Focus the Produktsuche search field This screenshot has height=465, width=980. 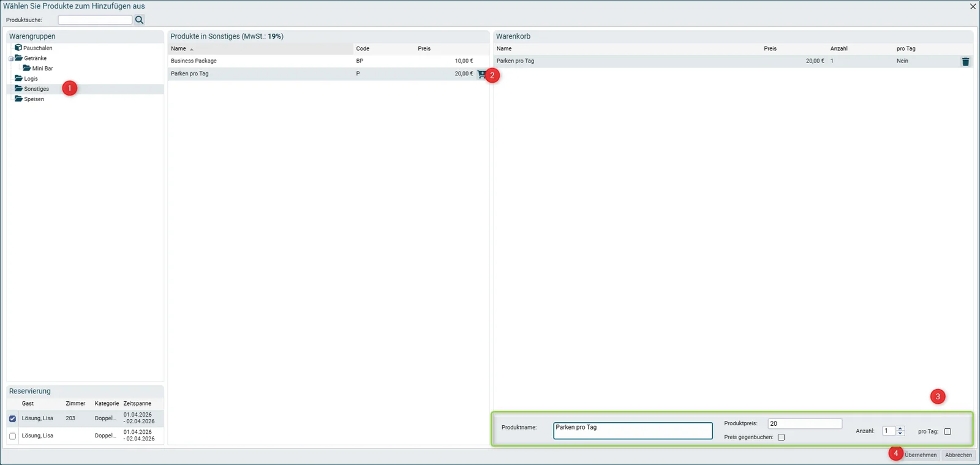(x=95, y=20)
